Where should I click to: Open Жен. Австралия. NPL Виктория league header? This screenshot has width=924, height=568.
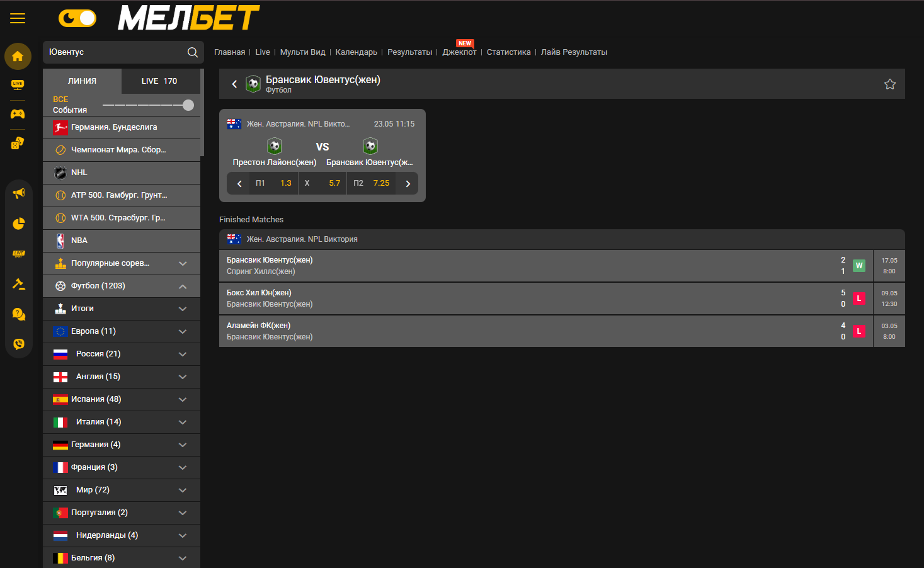(562, 239)
